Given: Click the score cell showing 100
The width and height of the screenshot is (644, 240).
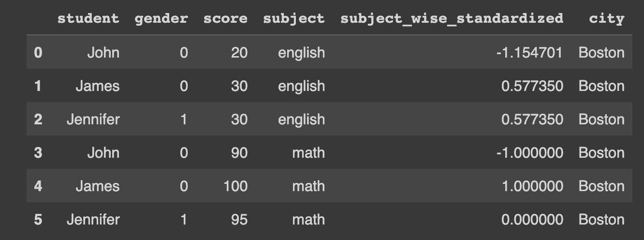Looking at the screenshot, I should coord(235,186).
